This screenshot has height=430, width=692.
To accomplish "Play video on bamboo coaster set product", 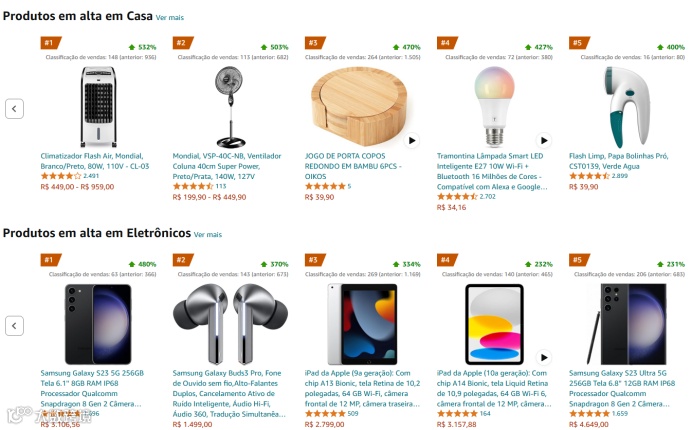I will pos(411,140).
